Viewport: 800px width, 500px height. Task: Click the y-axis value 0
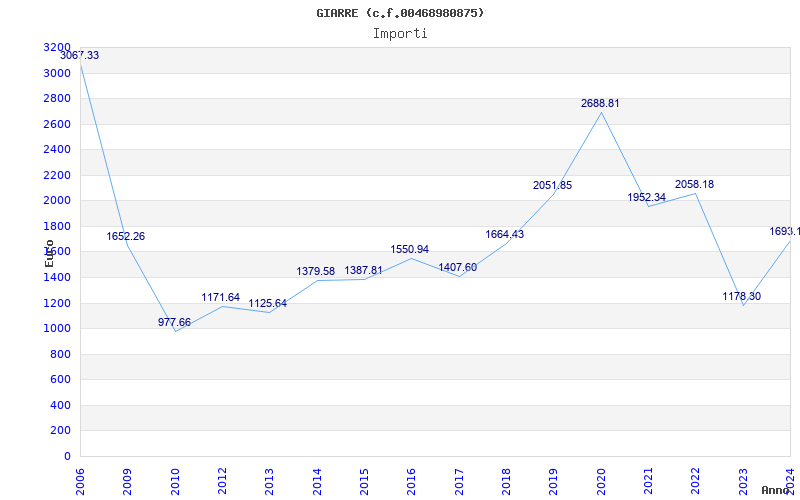pos(67,456)
